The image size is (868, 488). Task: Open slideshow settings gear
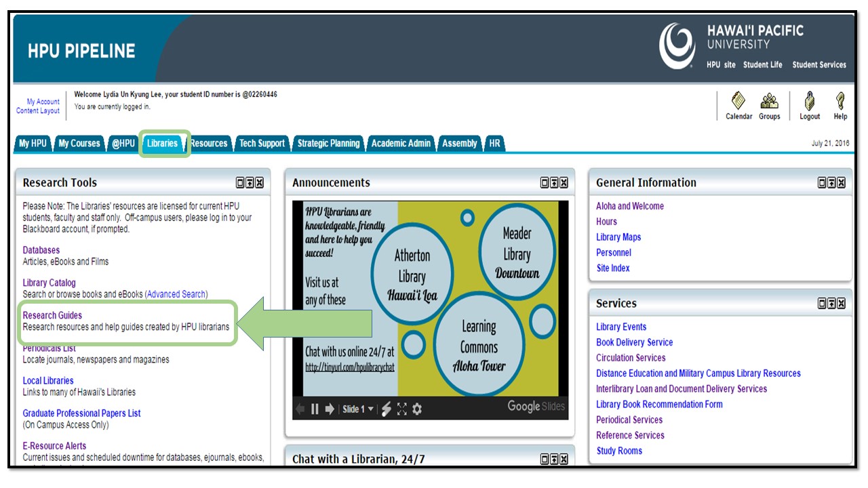[x=417, y=409]
